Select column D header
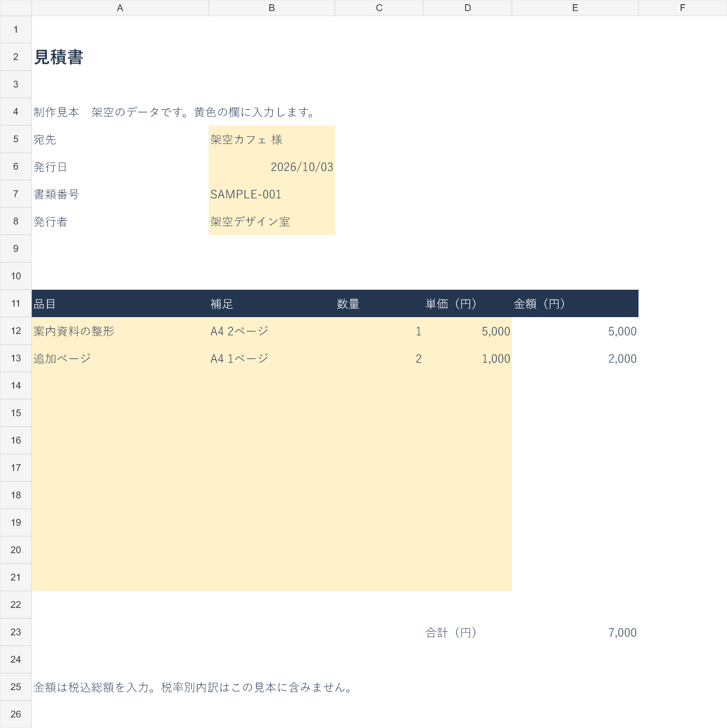Viewport: 727px width, 728px height. click(468, 8)
